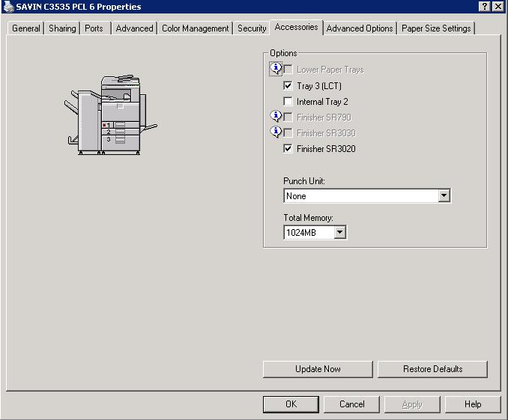The height and width of the screenshot is (420, 508).
Task: Click the SAVIN C3535 PCL 6 Properties title
Action: (x=79, y=7)
